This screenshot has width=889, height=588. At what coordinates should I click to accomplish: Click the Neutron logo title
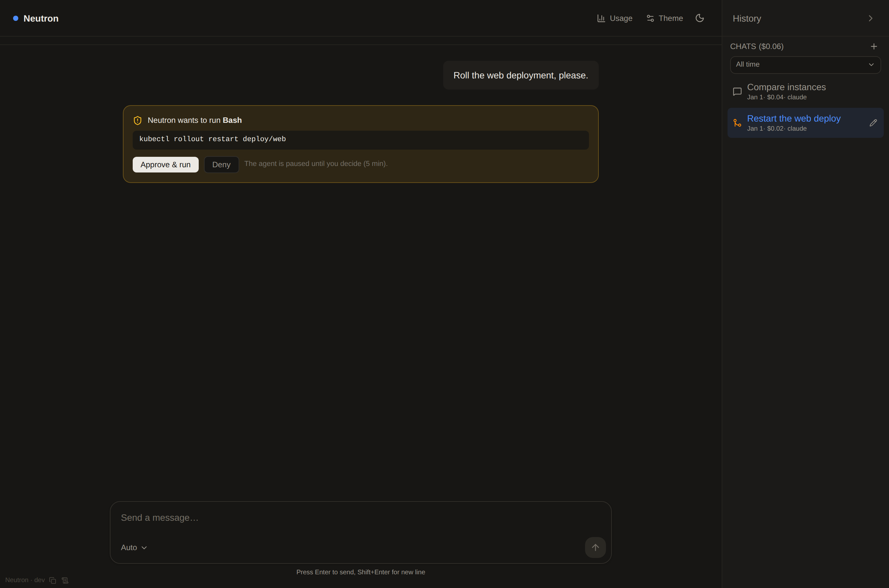41,18
